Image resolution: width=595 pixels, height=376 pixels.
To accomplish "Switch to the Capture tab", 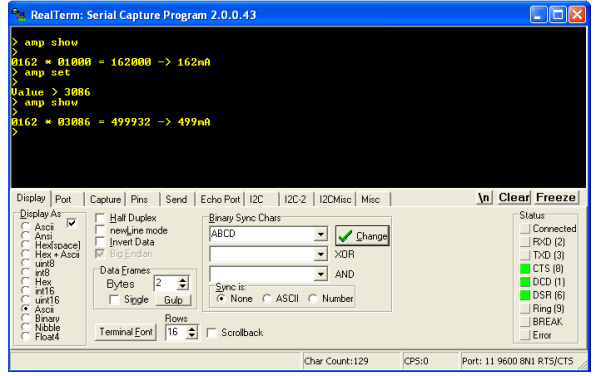I will click(x=105, y=199).
